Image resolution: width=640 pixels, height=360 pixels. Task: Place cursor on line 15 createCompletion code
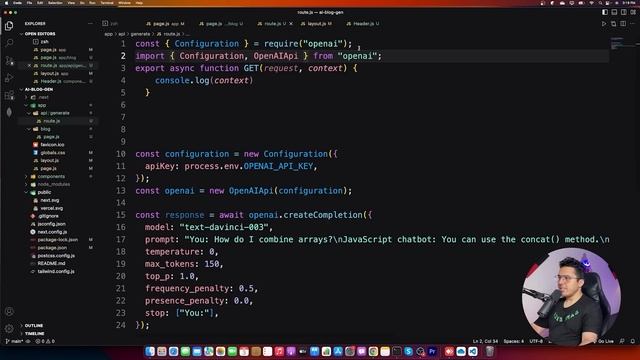(253, 215)
